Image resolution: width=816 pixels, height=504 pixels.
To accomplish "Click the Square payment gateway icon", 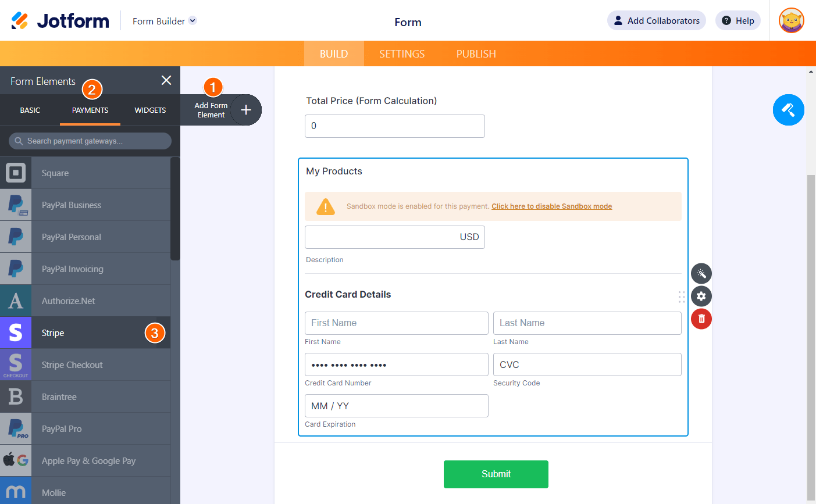I will pos(16,173).
